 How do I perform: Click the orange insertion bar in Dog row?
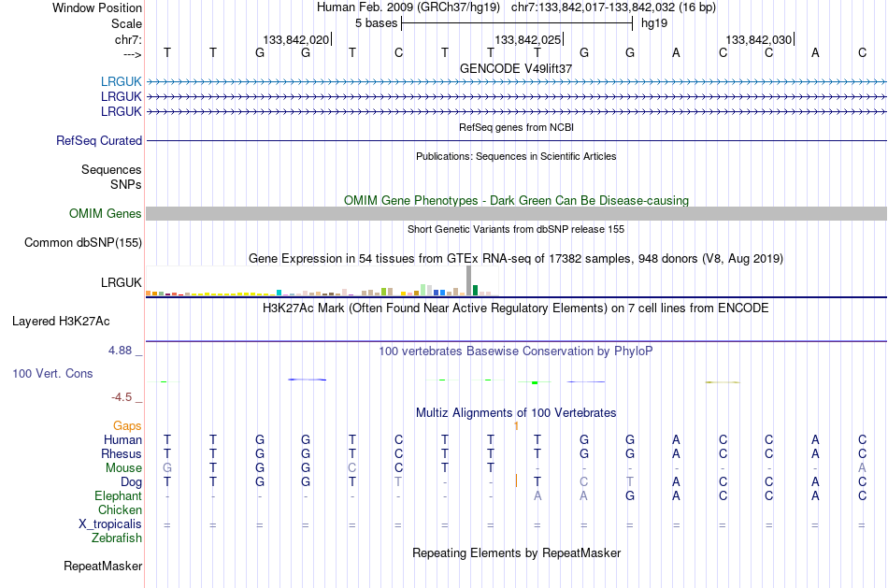[516, 480]
